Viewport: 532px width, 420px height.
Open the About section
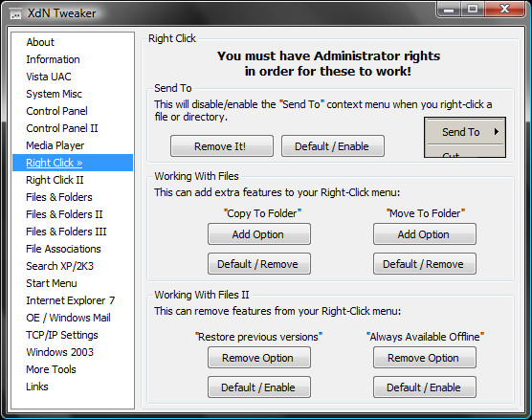[x=40, y=42]
